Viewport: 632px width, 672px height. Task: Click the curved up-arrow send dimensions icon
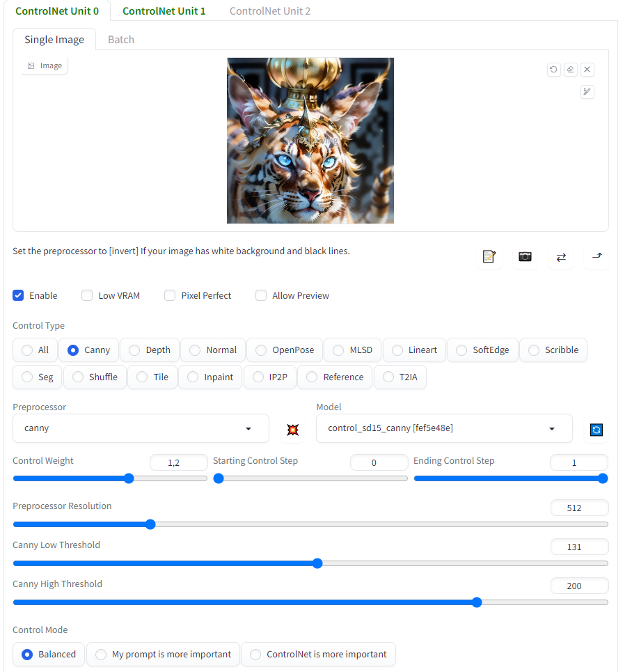597,257
